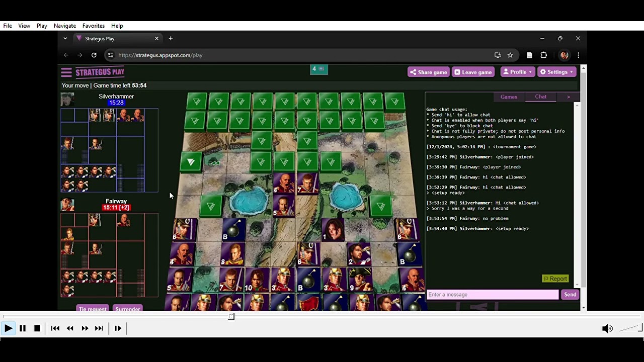644x362 pixels.
Task: Open the Navigate menu
Action: [x=65, y=26]
